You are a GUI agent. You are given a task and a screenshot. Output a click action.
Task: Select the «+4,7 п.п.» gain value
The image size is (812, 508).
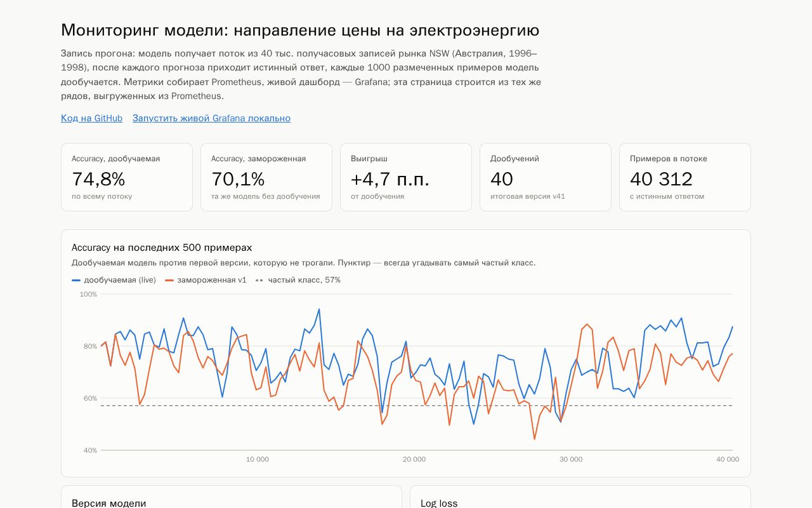[x=390, y=179]
